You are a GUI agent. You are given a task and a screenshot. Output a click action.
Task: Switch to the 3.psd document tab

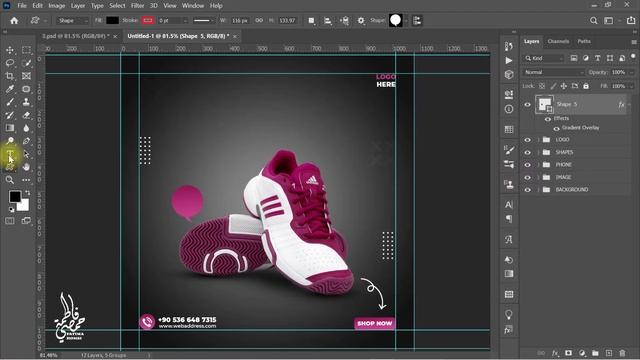[76, 36]
